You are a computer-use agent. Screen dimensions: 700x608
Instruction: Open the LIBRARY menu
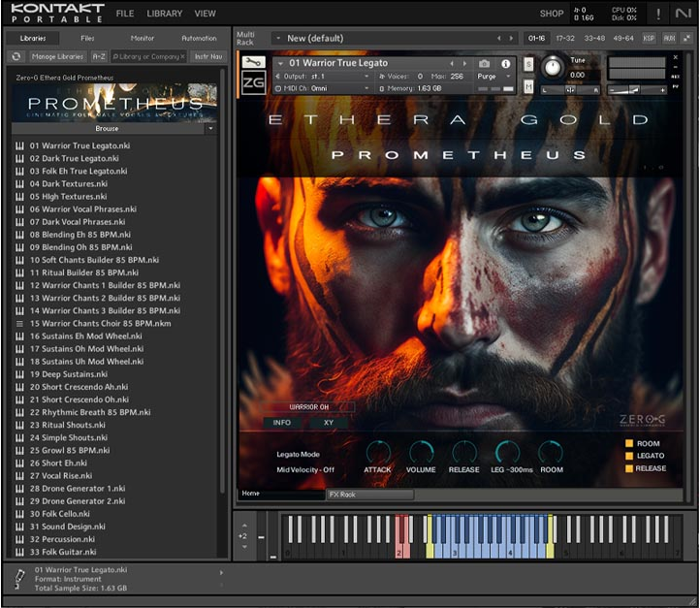(164, 14)
